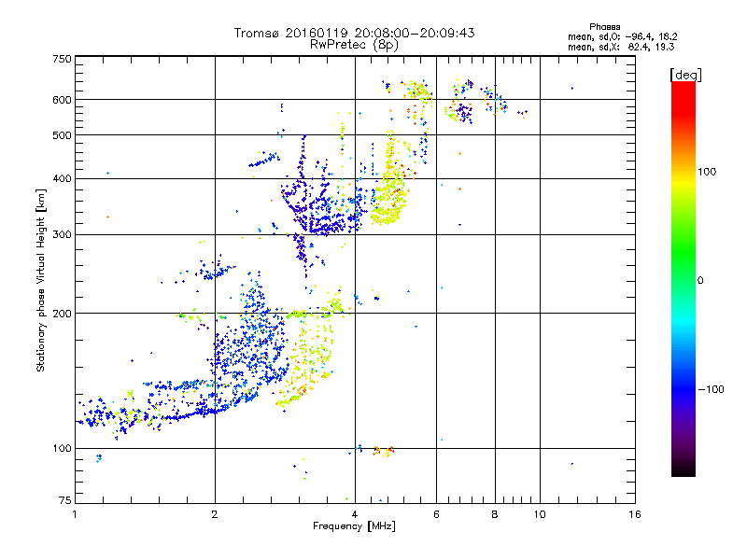
Task: Click the 'Phases' header text
Action: pyautogui.click(x=604, y=27)
